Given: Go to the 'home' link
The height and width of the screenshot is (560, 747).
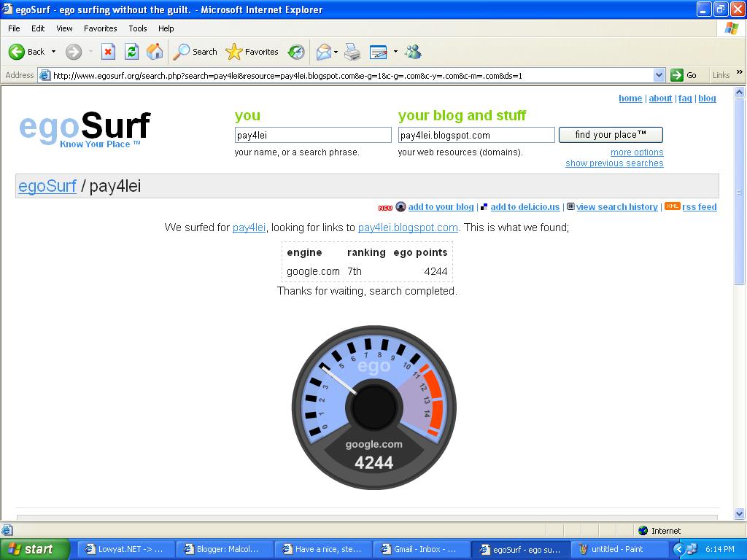Looking at the screenshot, I should [x=630, y=98].
